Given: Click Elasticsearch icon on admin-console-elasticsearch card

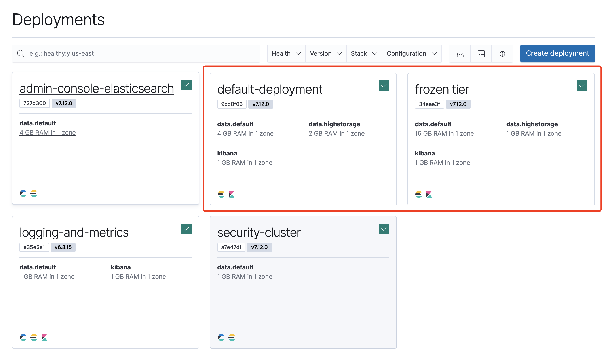Looking at the screenshot, I should click(34, 193).
